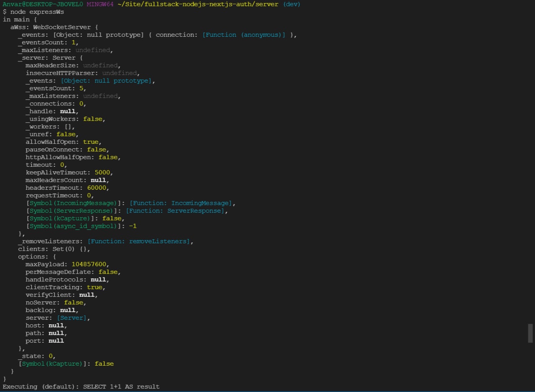
Task: Click the terminal scrollbar thumb
Action: [x=530, y=333]
